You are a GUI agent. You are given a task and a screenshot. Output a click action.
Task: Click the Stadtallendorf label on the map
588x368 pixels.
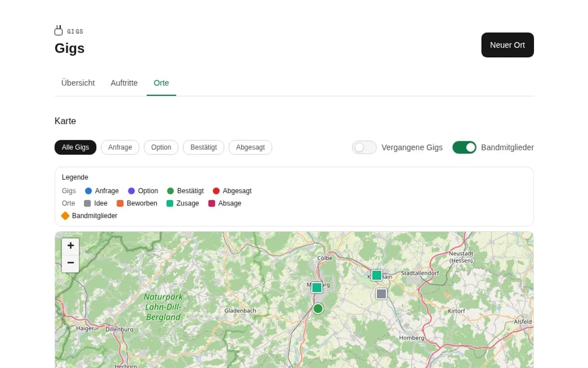coord(420,273)
